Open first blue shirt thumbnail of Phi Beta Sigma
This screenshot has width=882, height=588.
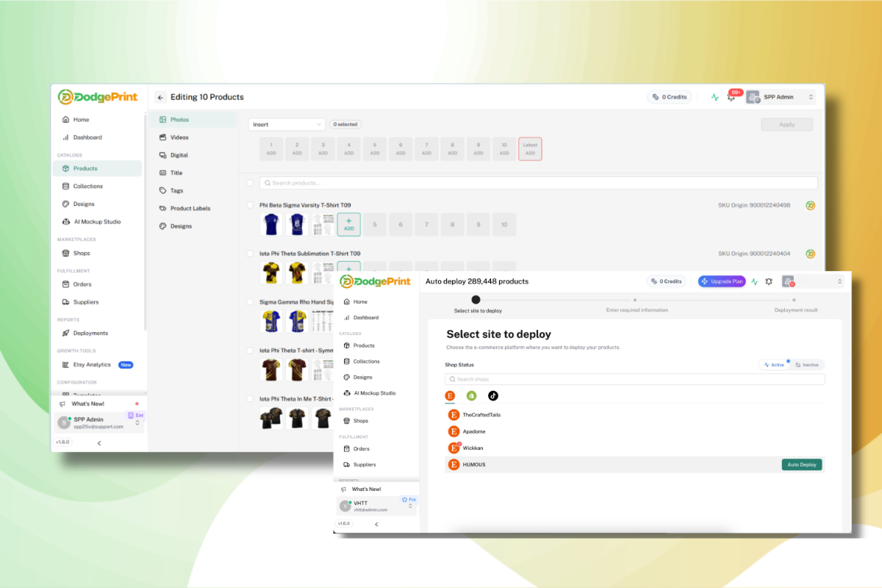click(271, 224)
